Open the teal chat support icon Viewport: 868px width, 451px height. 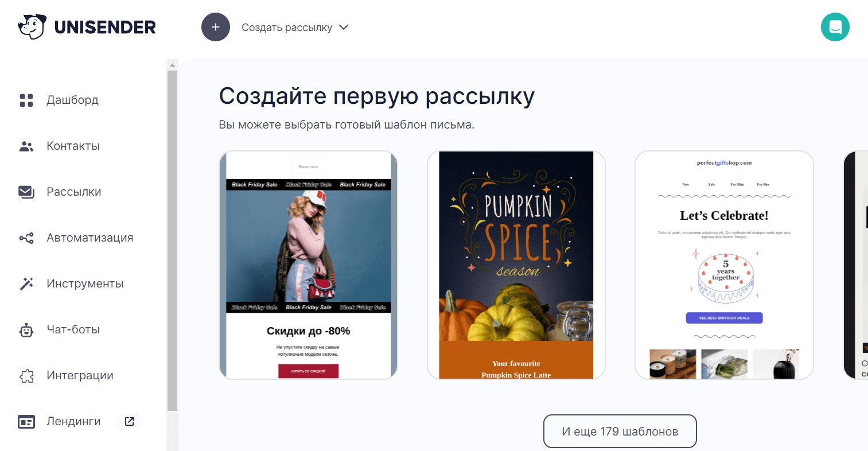[x=835, y=27]
